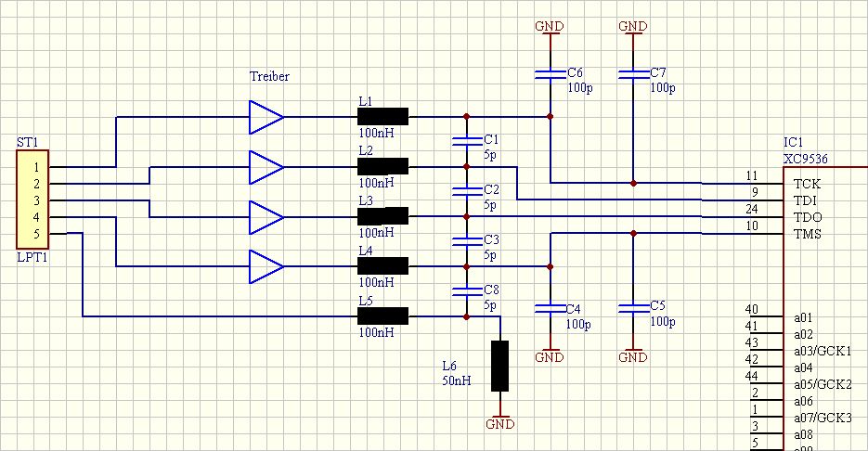868x451 pixels.
Task: Select capacitor C1 symbol
Action: [467, 142]
